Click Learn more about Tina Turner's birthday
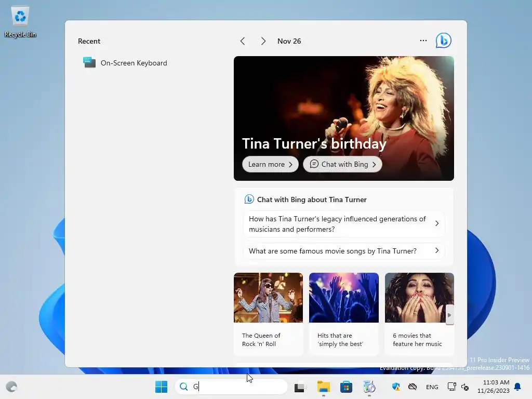Screen dimensions: 532x399 pyautogui.click(x=270, y=164)
